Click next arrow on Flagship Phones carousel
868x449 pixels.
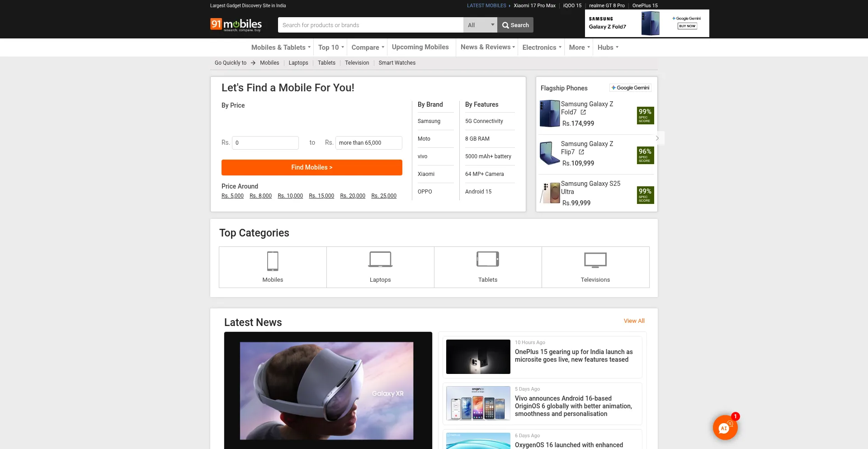tap(657, 138)
